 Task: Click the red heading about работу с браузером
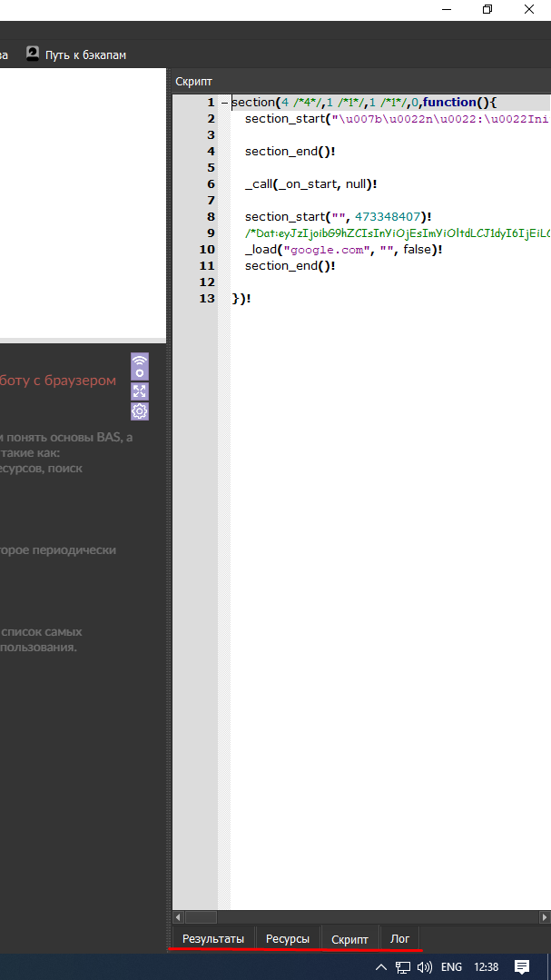[x=57, y=380]
